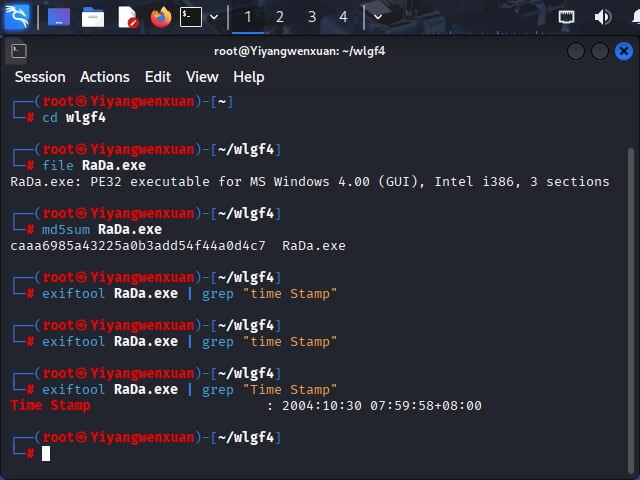This screenshot has height=480, width=640.
Task: Close the terminal with blue X
Action: pyautogui.click(x=624, y=51)
